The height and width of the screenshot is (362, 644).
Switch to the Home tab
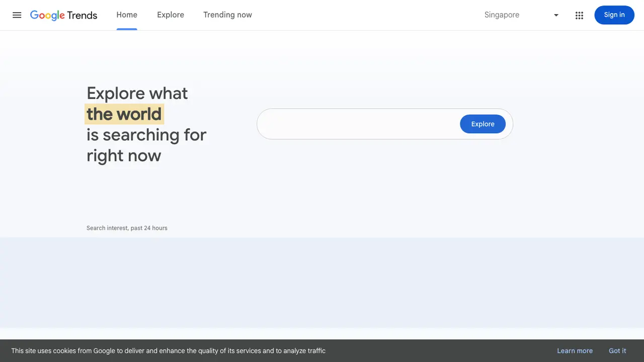pos(127,15)
